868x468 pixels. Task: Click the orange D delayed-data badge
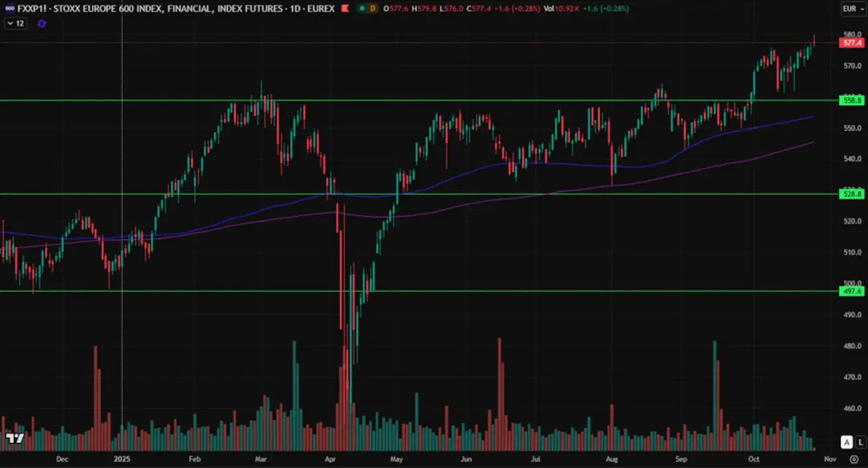tap(373, 9)
